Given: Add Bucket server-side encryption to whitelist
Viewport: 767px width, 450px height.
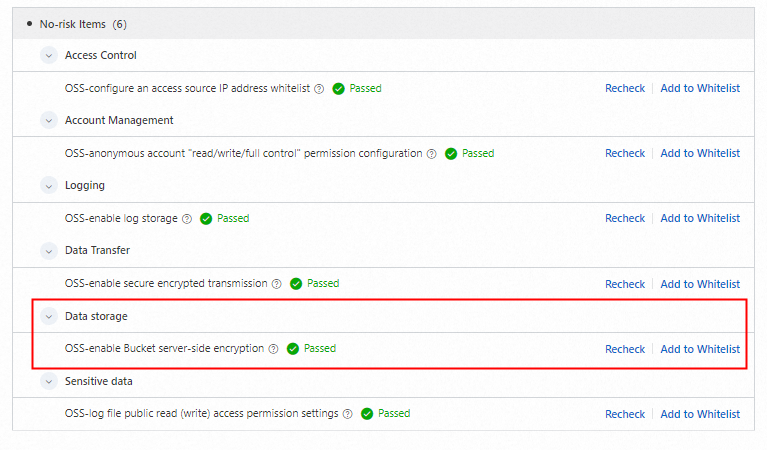Looking at the screenshot, I should (700, 349).
